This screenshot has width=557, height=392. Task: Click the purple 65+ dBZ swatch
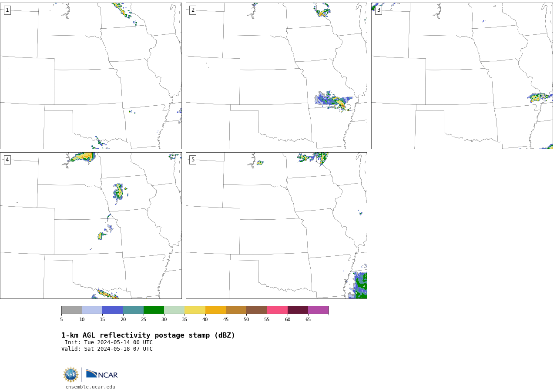click(318, 310)
